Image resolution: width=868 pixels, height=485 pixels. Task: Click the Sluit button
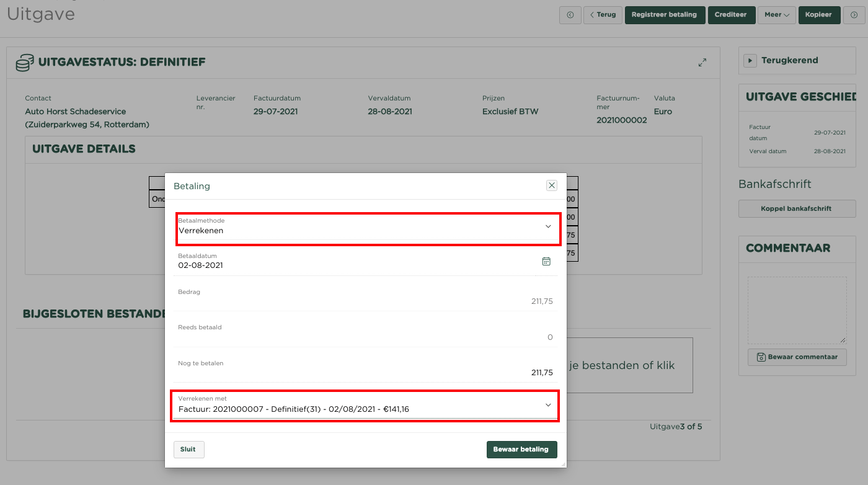(x=188, y=450)
